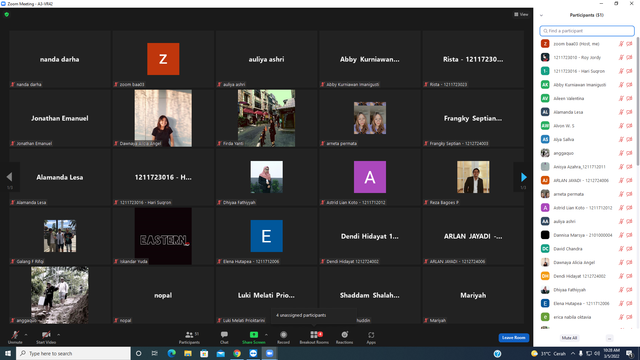The image size is (640, 360).
Task: Open Google Chrome from taskbar
Action: tap(237, 353)
